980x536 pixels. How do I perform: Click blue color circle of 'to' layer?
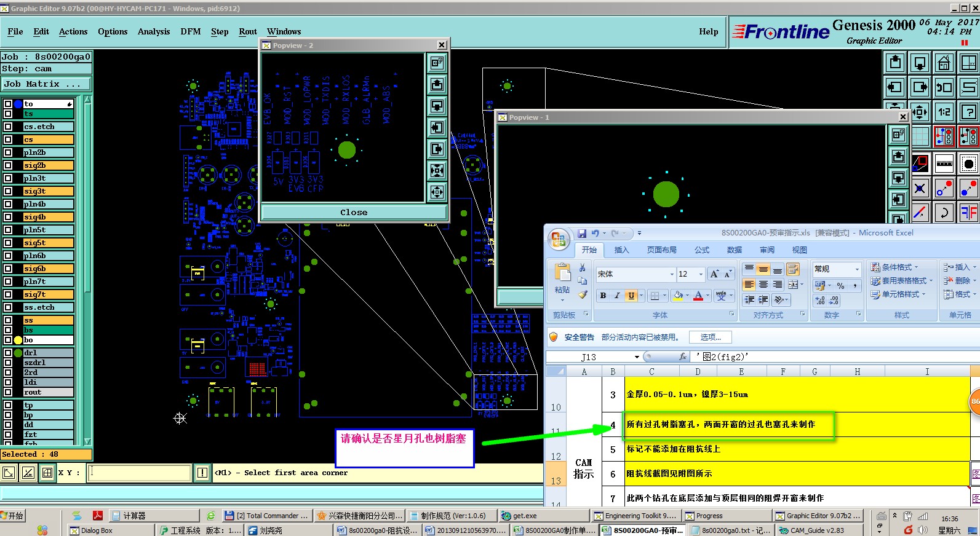(x=18, y=104)
